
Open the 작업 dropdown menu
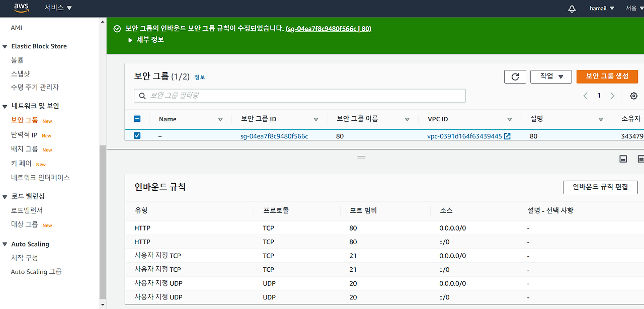[551, 76]
